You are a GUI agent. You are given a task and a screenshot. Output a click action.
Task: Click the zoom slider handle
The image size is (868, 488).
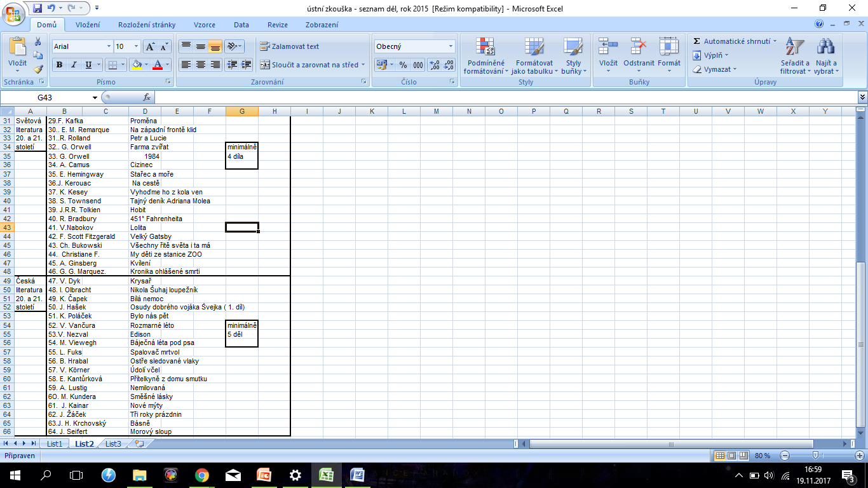point(815,456)
